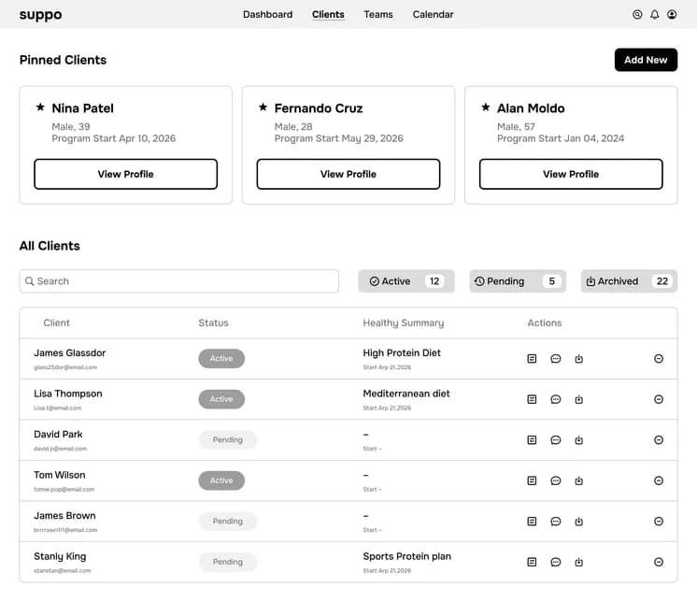Open notes icon for Stanly King
The image size is (697, 616).
tap(532, 562)
